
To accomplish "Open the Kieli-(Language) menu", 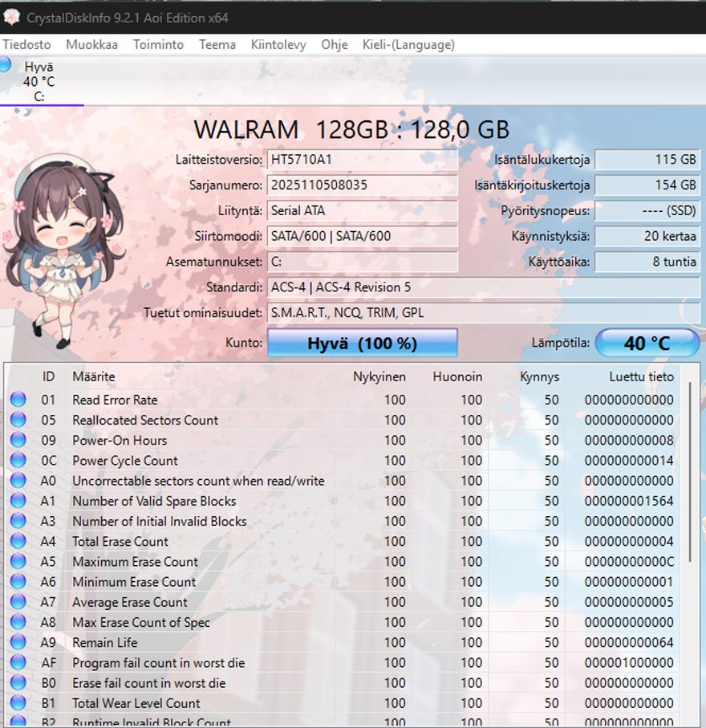I will [408, 45].
